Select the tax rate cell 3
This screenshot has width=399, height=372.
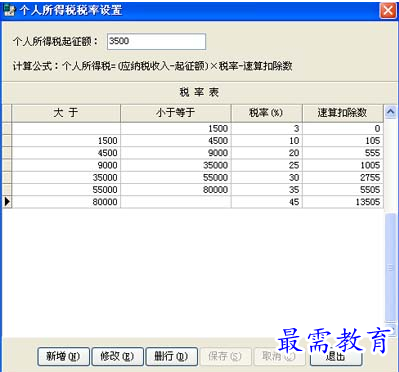(267, 128)
